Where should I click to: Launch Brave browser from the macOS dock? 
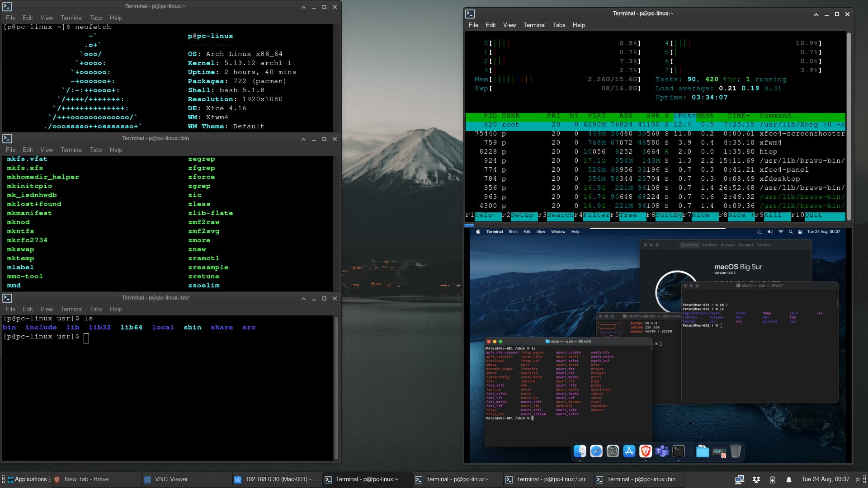[646, 451]
